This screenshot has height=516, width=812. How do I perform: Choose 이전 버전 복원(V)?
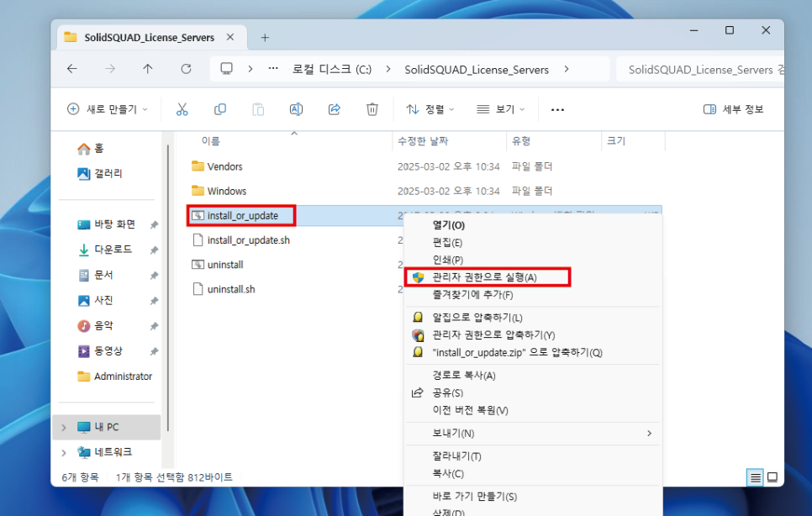pyautogui.click(x=532, y=410)
